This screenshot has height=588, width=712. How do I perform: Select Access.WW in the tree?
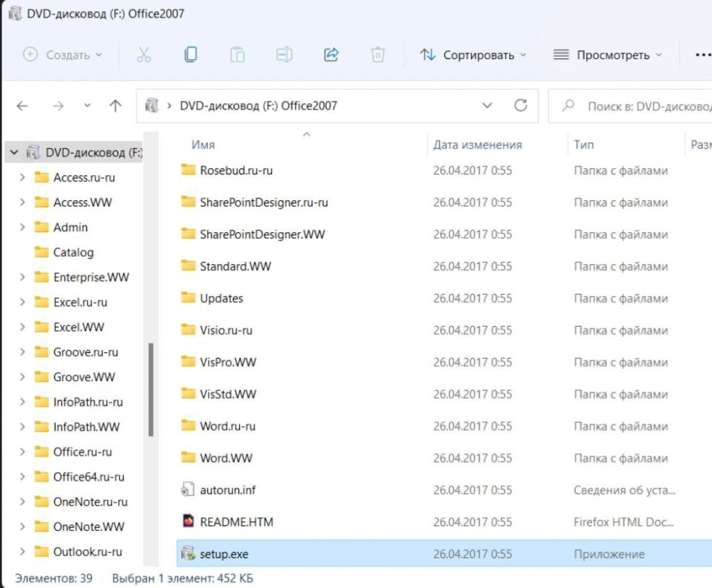point(82,202)
